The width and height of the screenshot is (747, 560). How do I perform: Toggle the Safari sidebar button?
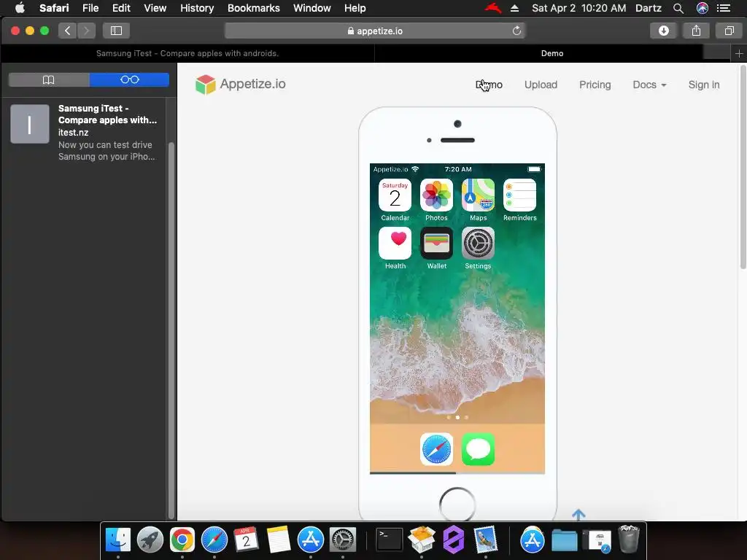pos(116,31)
